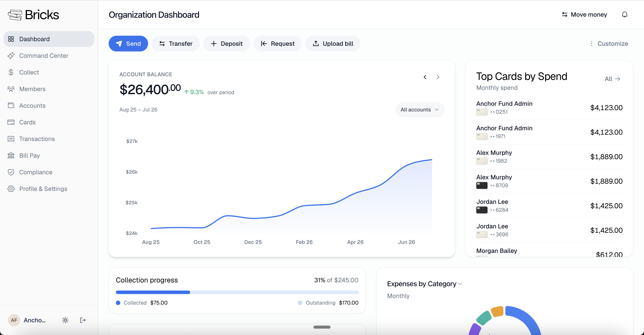The height and width of the screenshot is (335, 644).
Task: Click the Transactions list icon
Action: pos(11,139)
